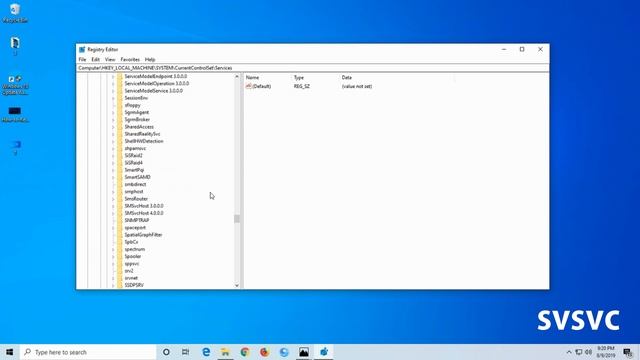Click the folder icon beside shpamsvc
The image size is (640, 360).
click(120, 149)
